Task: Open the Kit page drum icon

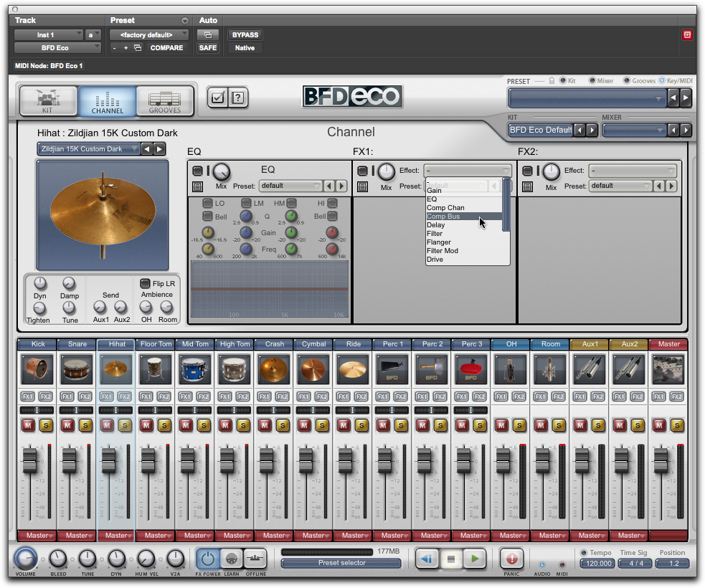Action: (x=47, y=100)
